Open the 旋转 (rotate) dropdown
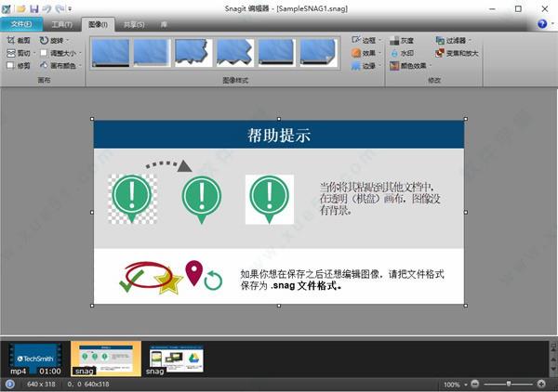The image size is (558, 392). [58, 41]
